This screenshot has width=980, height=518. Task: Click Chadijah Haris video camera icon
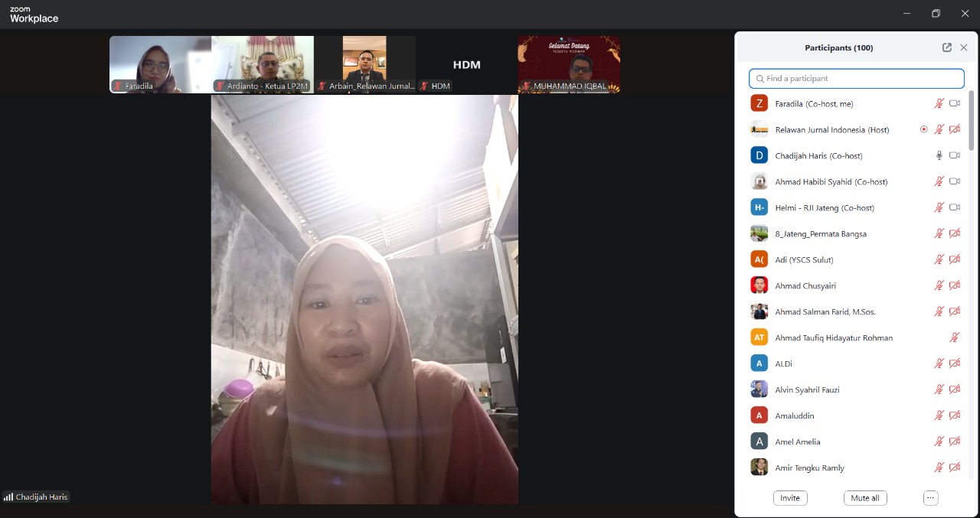(x=955, y=155)
